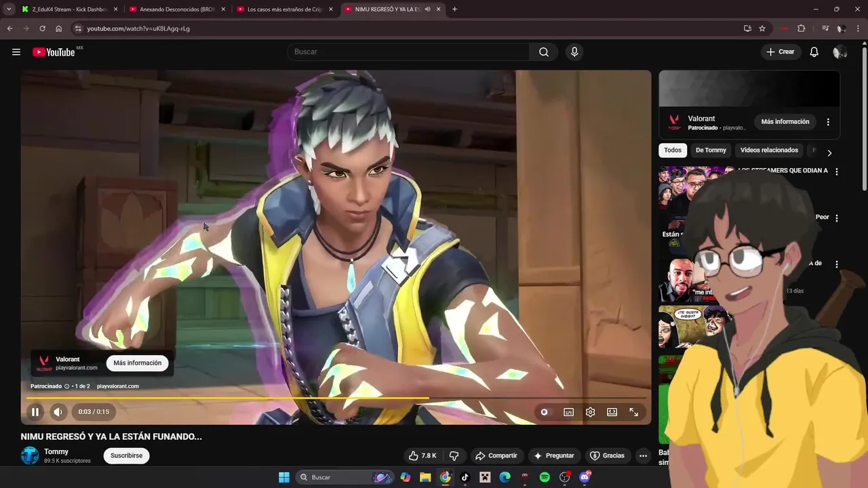The image size is (868, 488).
Task: Click Más información in sidebar Valorant ad
Action: click(x=785, y=121)
